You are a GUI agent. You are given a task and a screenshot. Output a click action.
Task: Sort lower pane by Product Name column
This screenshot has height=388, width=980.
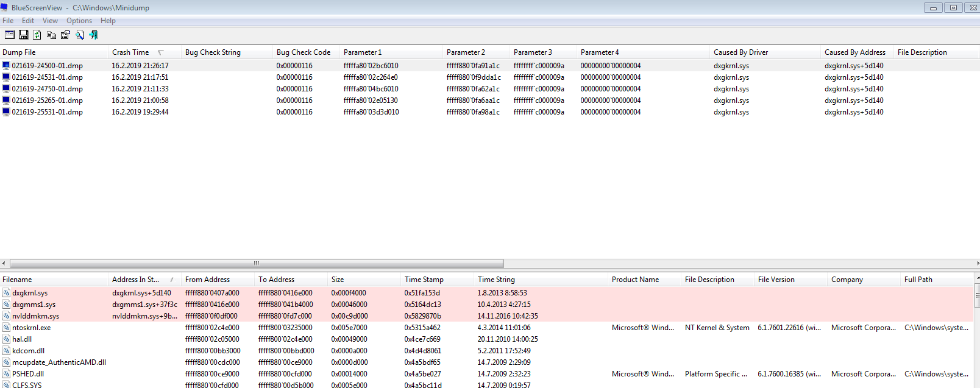click(x=645, y=280)
